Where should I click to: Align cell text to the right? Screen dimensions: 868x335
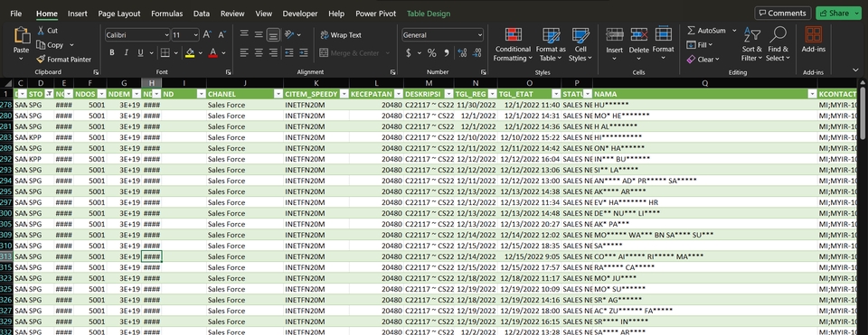273,53
